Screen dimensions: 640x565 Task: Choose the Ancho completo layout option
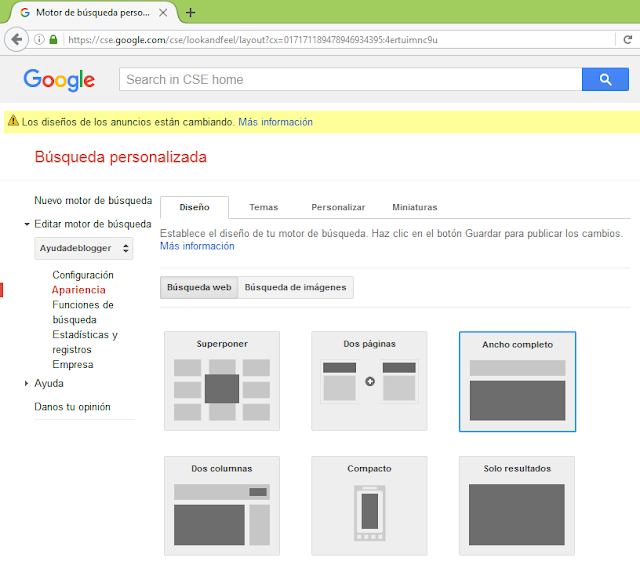(x=517, y=381)
